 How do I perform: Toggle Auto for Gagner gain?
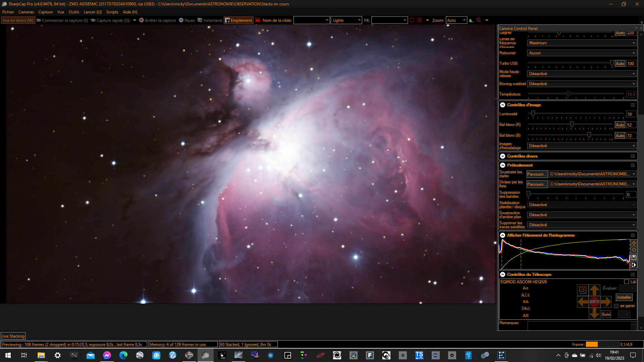tap(620, 33)
